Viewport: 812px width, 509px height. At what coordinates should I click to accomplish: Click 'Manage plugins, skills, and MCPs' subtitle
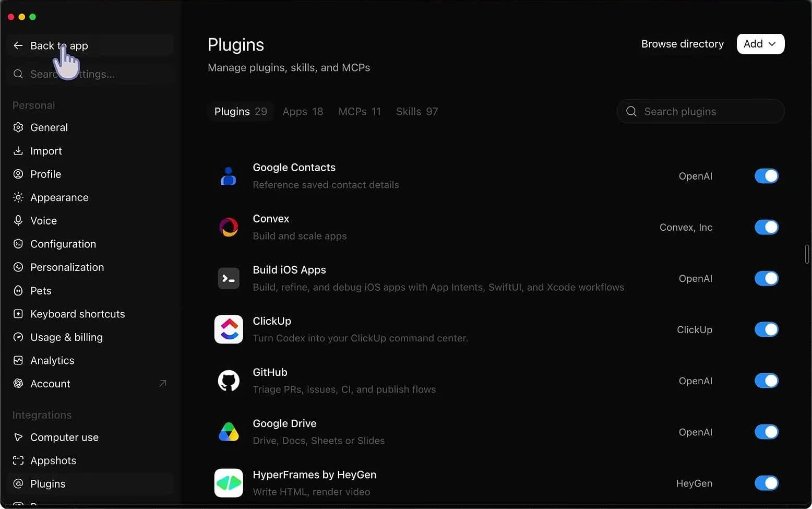[289, 67]
